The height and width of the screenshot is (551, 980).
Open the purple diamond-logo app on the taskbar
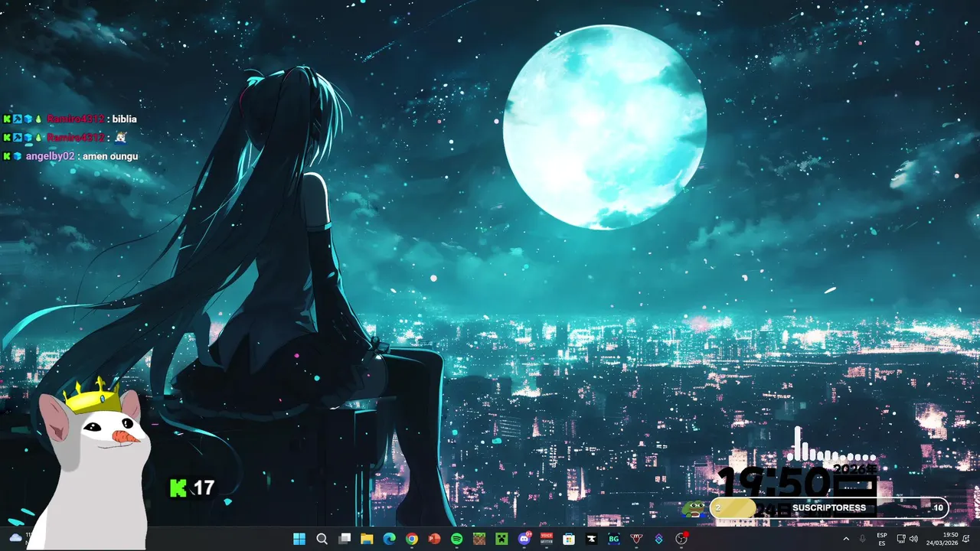pos(658,539)
